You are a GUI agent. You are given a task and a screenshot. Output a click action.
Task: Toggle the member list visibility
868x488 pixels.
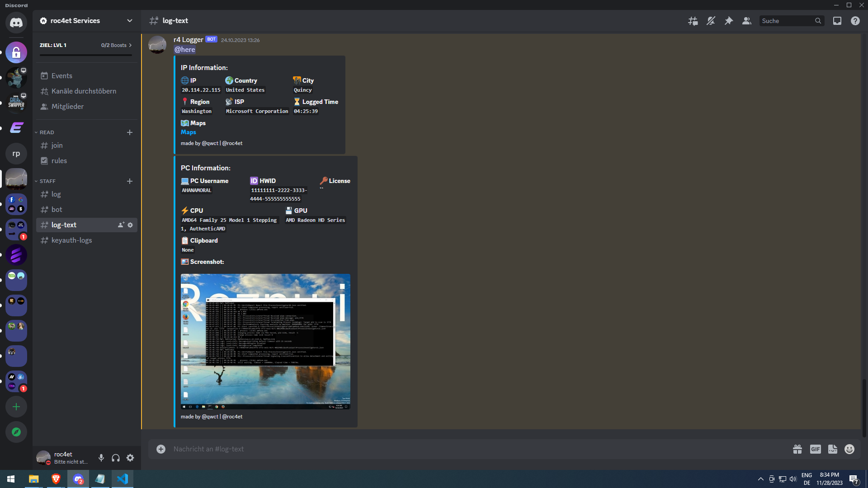746,21
